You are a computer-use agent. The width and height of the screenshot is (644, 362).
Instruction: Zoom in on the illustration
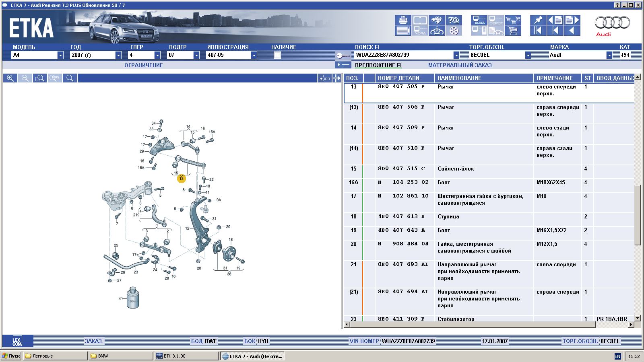click(10, 78)
